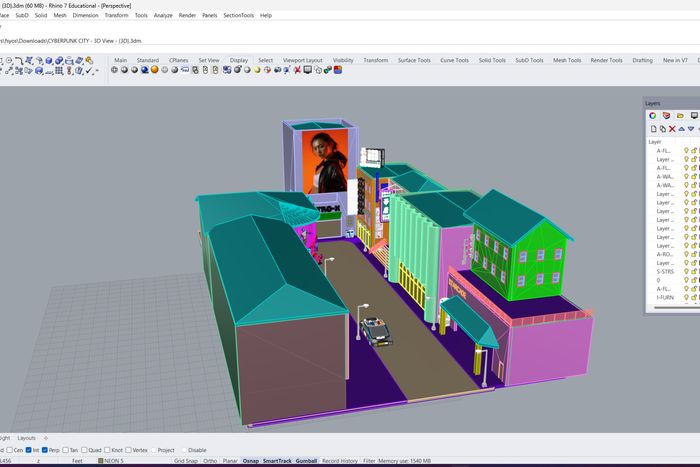Click the new layer icon in Layers panel

point(652,129)
